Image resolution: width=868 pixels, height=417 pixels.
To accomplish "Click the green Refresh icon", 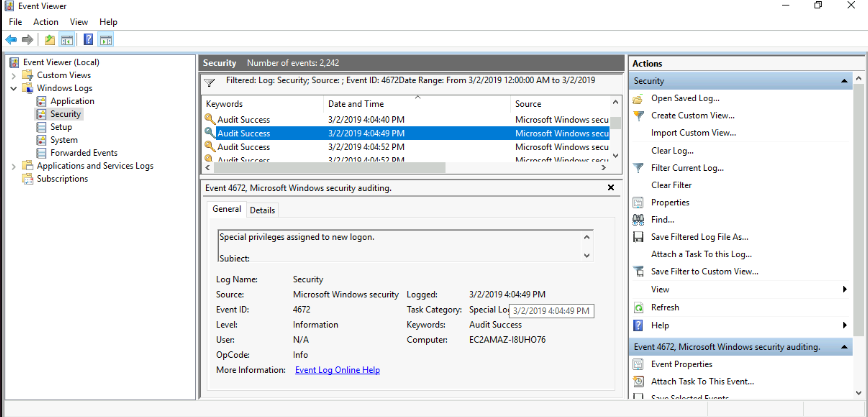I will [639, 307].
